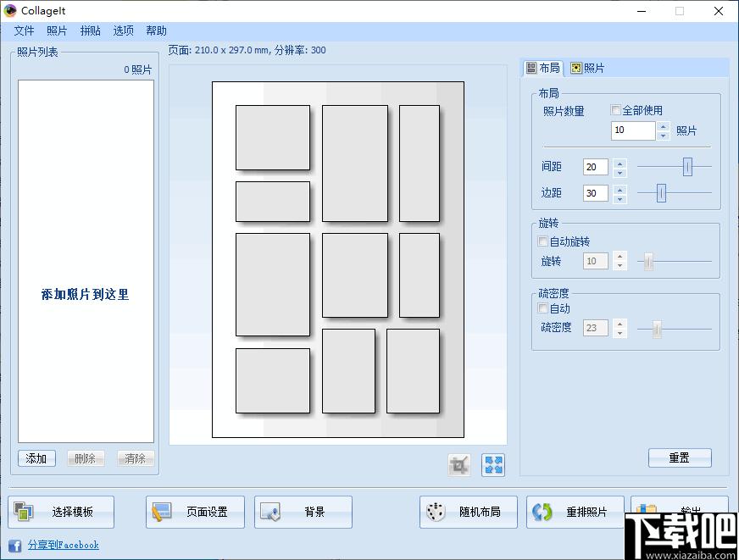Click the crop photo icon below canvas
739x560 pixels.
point(459,465)
